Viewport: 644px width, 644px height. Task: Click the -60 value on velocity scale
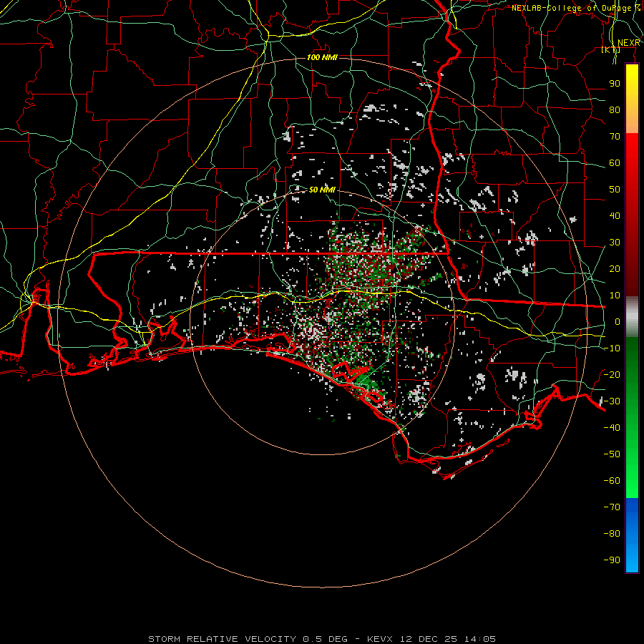612,481
